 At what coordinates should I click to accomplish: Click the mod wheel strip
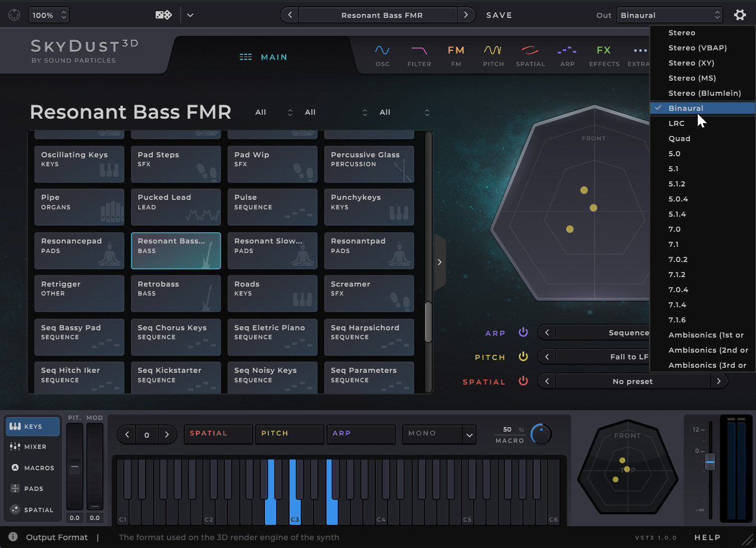tap(95, 466)
